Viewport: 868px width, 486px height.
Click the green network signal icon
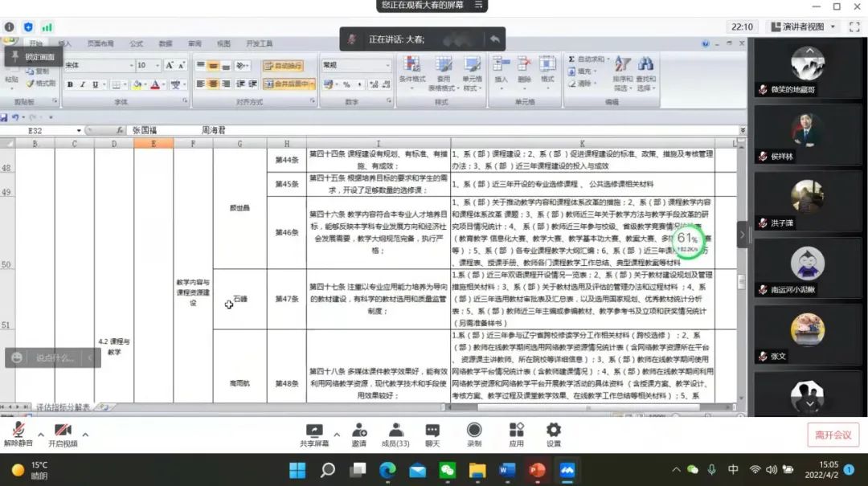pos(47,27)
